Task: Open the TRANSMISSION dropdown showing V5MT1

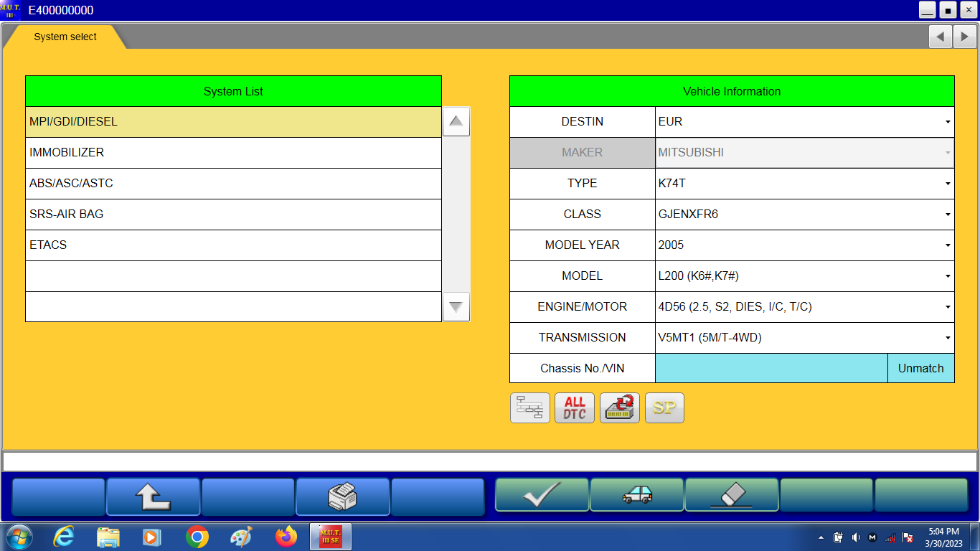Action: [x=804, y=338]
